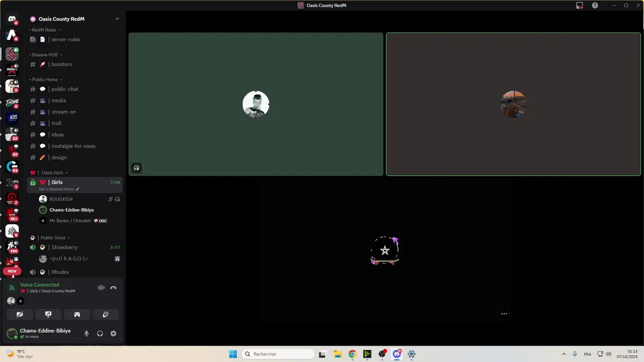Open Voice Connected connection details
644x362 pixels.
40,285
